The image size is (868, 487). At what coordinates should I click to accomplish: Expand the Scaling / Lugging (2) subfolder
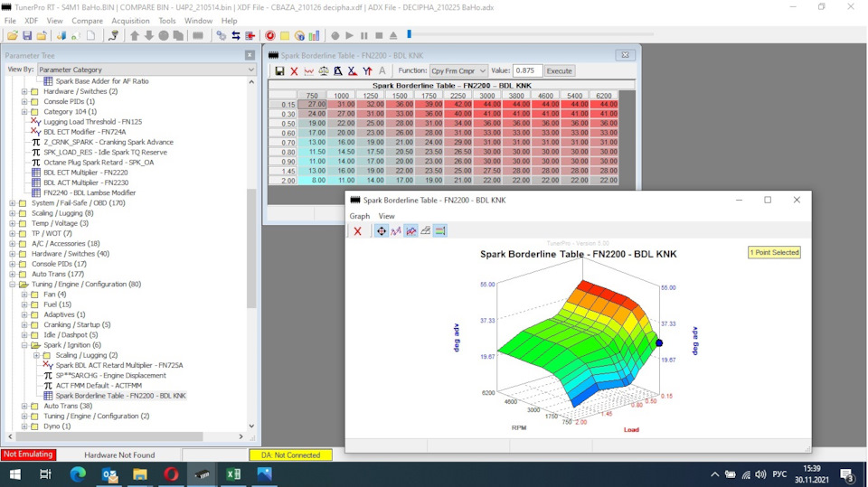36,355
